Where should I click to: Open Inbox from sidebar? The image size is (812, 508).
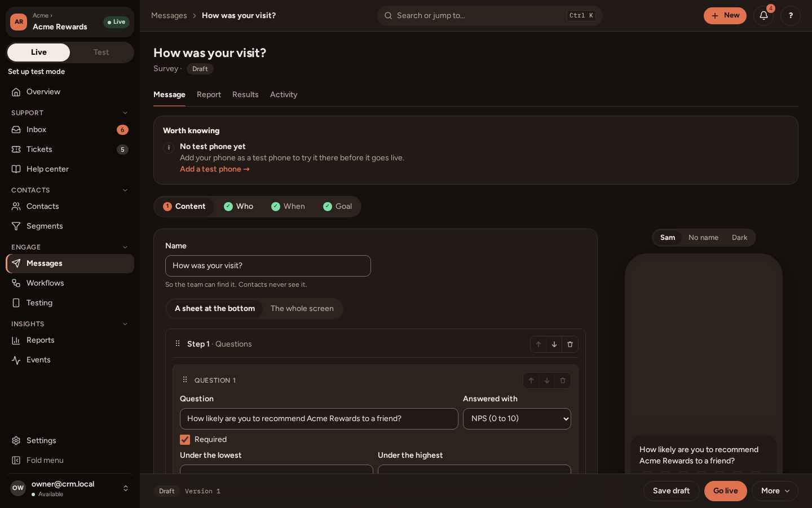[70, 130]
